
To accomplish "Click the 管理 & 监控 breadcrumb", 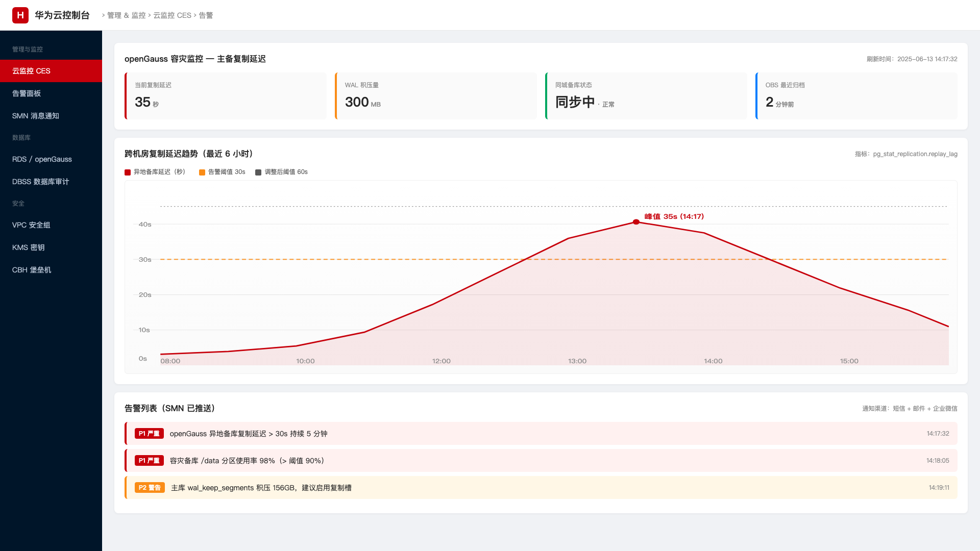I will pyautogui.click(x=126, y=15).
